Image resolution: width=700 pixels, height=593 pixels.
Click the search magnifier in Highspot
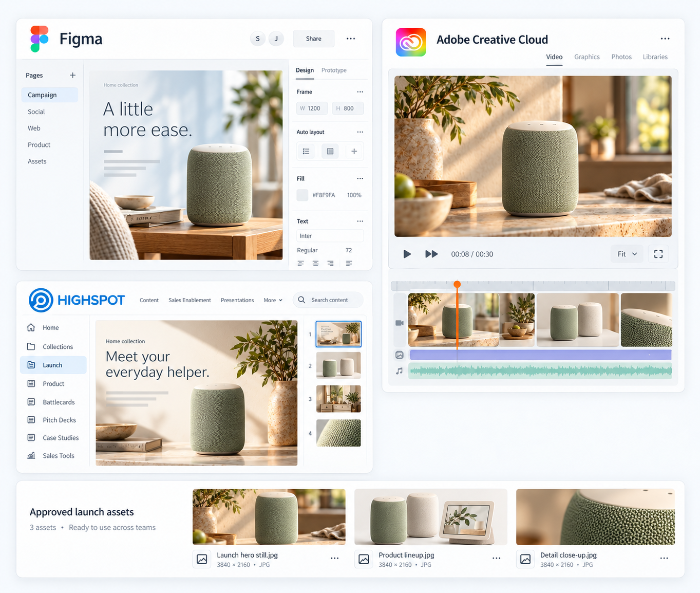(x=302, y=300)
